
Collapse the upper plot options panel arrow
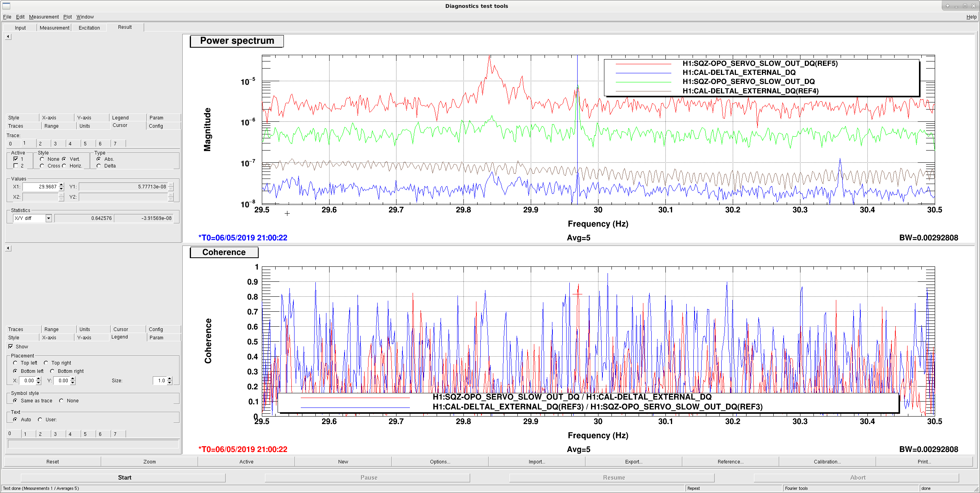8,37
